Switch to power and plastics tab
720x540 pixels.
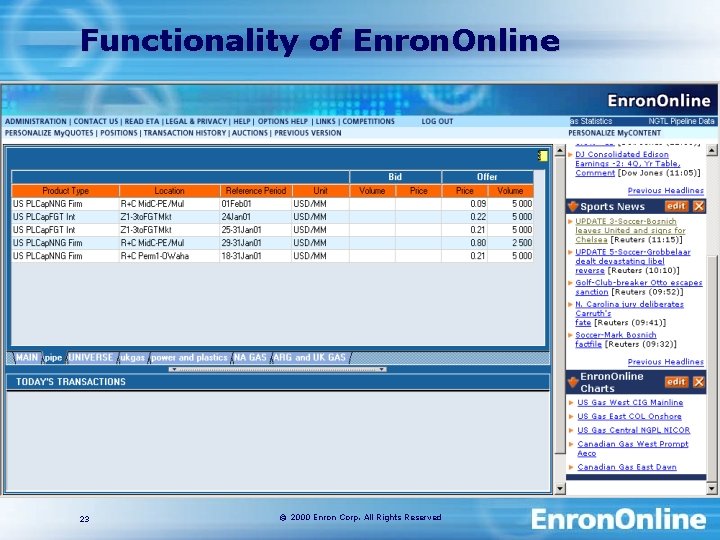(189, 358)
